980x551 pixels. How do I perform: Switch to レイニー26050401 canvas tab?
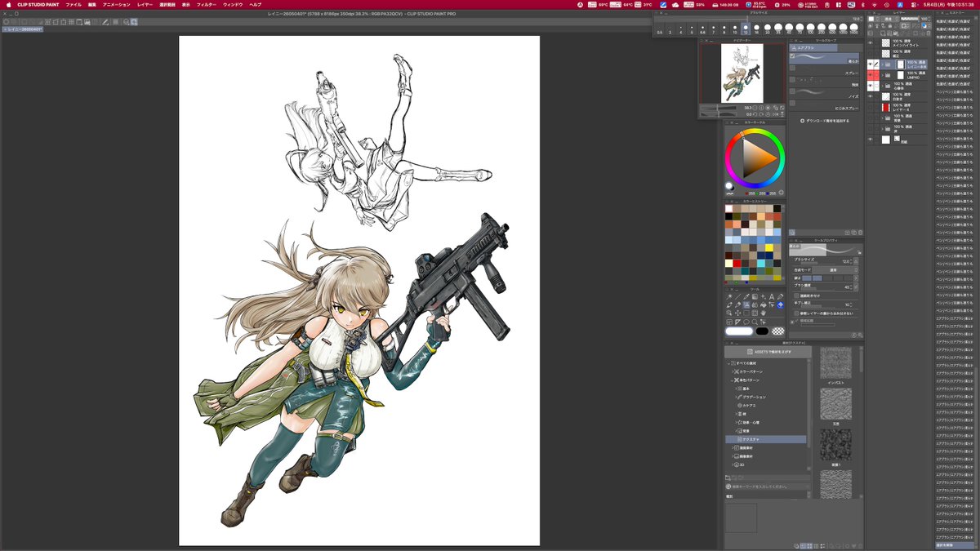(x=24, y=29)
